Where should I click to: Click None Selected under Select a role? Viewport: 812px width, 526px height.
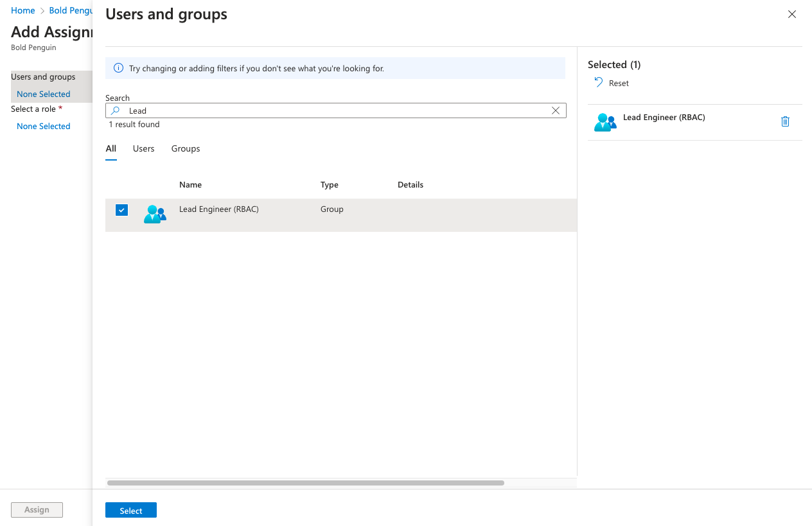coord(44,127)
